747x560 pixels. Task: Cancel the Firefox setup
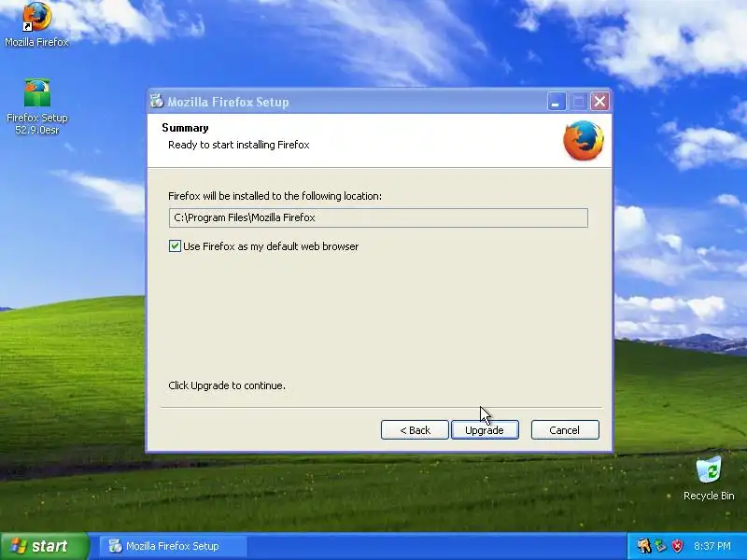pos(565,430)
